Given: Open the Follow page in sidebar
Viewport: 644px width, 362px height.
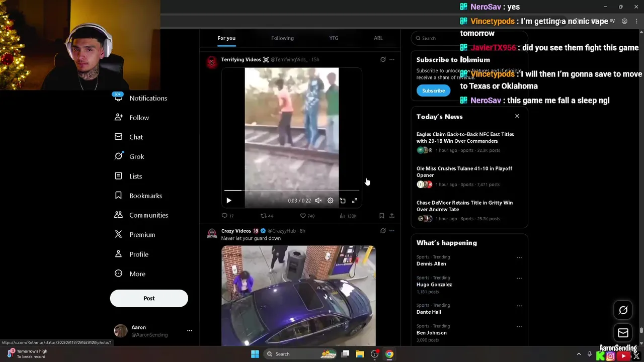Looking at the screenshot, I should [132, 118].
